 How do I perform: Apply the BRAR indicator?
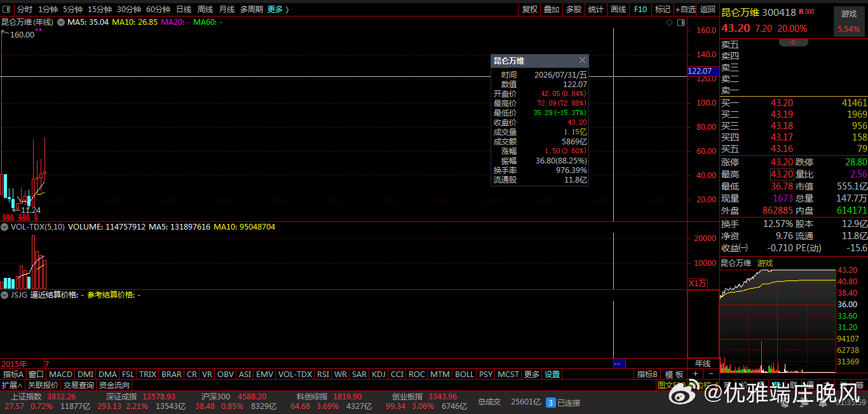click(x=172, y=375)
